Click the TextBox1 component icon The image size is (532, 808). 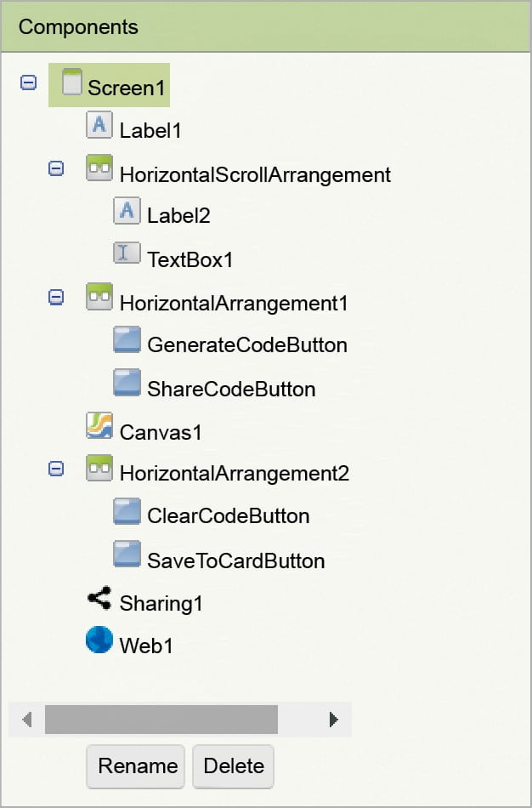pyautogui.click(x=127, y=253)
